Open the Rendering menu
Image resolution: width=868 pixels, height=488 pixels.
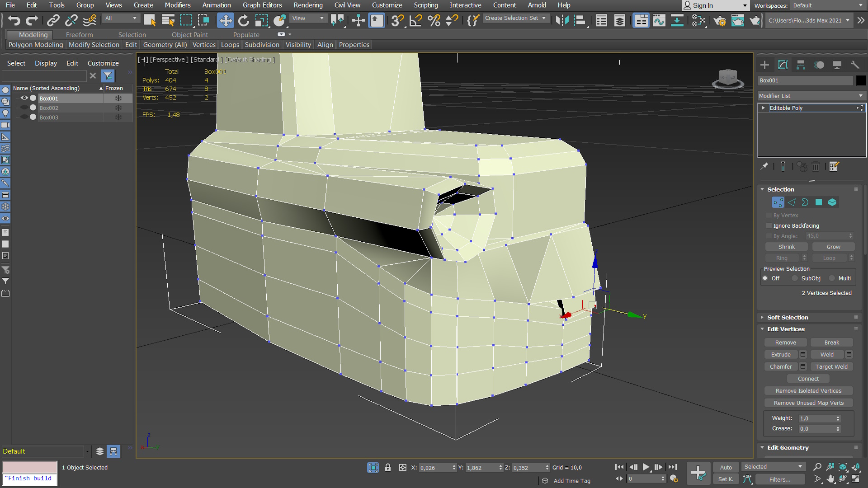click(308, 5)
